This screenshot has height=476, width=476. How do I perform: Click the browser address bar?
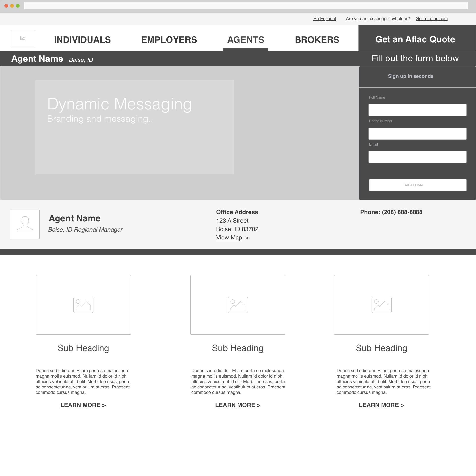(x=245, y=6)
